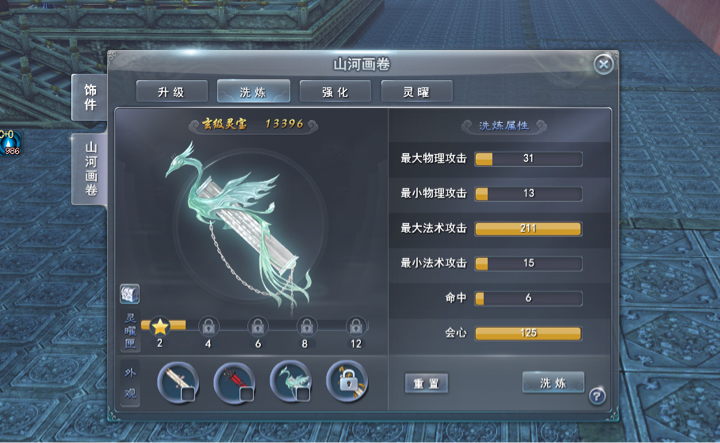The width and height of the screenshot is (720, 443).
Task: Click the locked appearance slot icon
Action: [x=347, y=382]
